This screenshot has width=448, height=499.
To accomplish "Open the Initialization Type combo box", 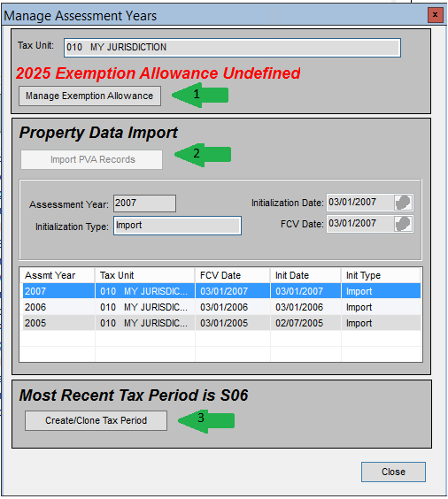I will pyautogui.click(x=177, y=226).
